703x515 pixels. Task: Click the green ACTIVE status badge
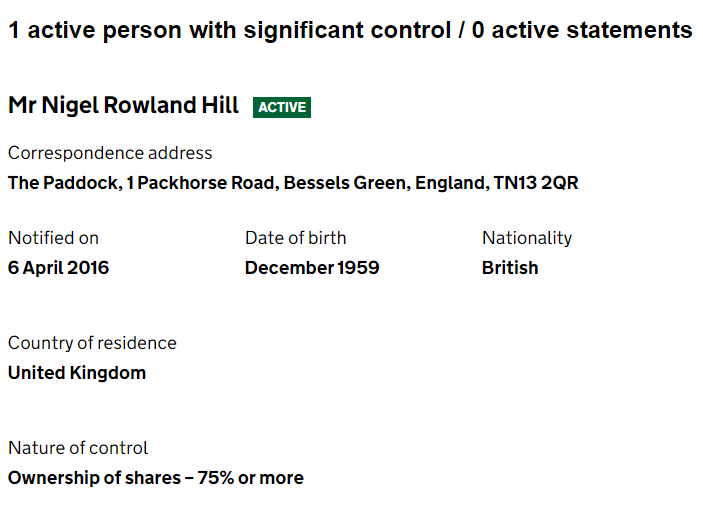282,107
